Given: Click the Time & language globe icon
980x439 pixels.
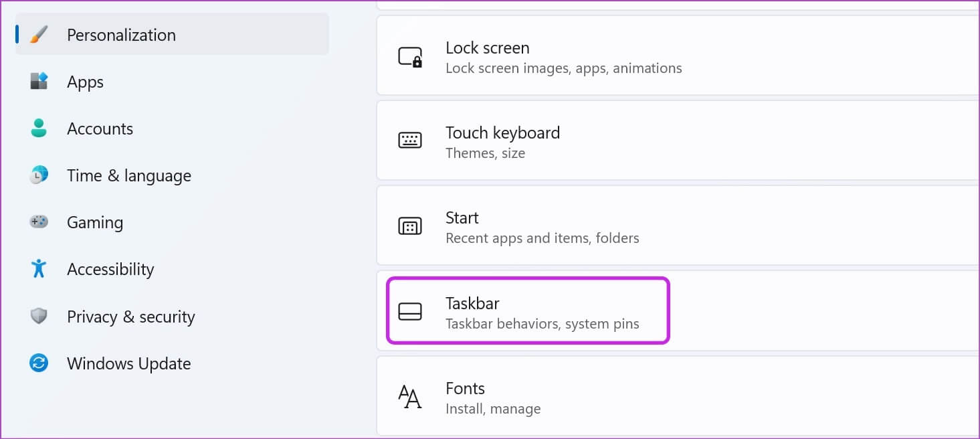Looking at the screenshot, I should (x=39, y=175).
